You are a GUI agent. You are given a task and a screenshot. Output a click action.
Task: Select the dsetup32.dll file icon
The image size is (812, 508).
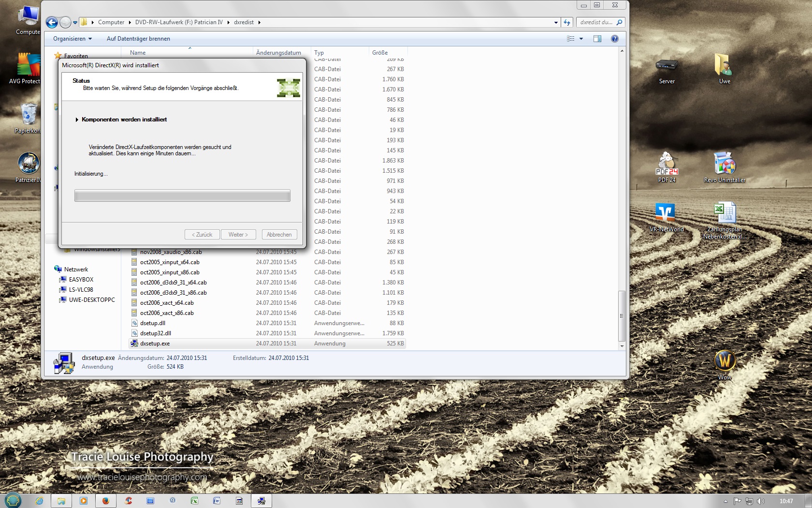134,333
